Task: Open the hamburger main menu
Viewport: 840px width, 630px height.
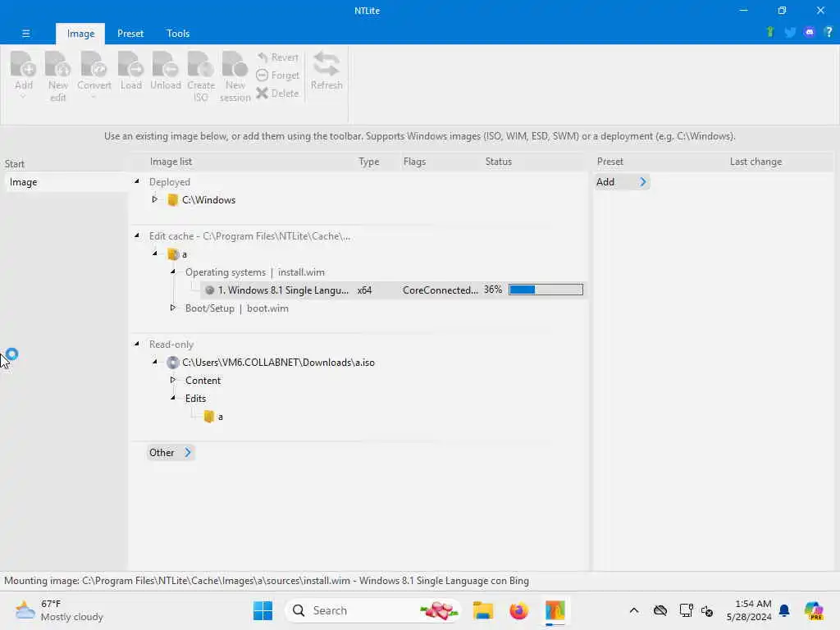Action: pyautogui.click(x=25, y=33)
